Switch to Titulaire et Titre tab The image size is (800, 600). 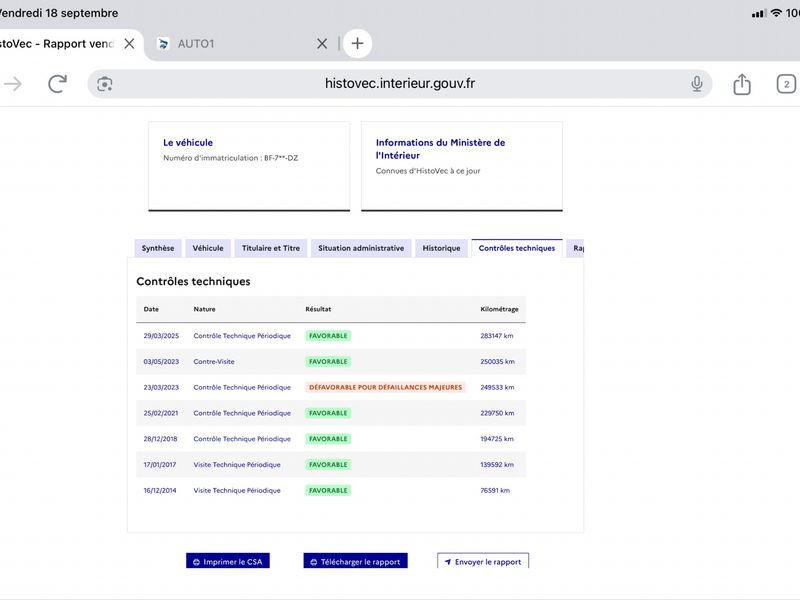point(270,248)
